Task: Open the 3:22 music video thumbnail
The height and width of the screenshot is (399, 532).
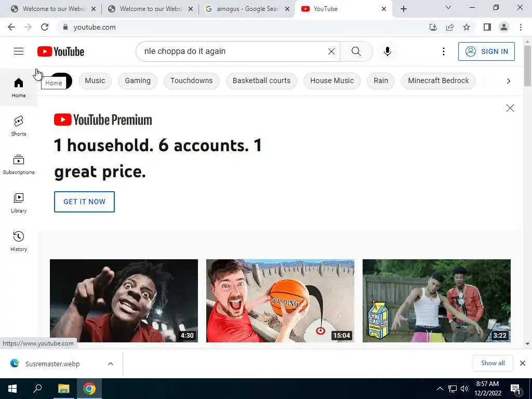Action: (x=436, y=301)
